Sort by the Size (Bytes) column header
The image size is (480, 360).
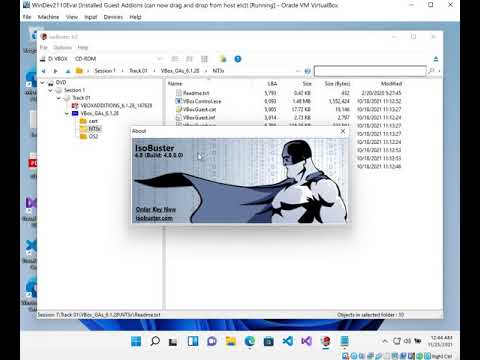tap(337, 84)
